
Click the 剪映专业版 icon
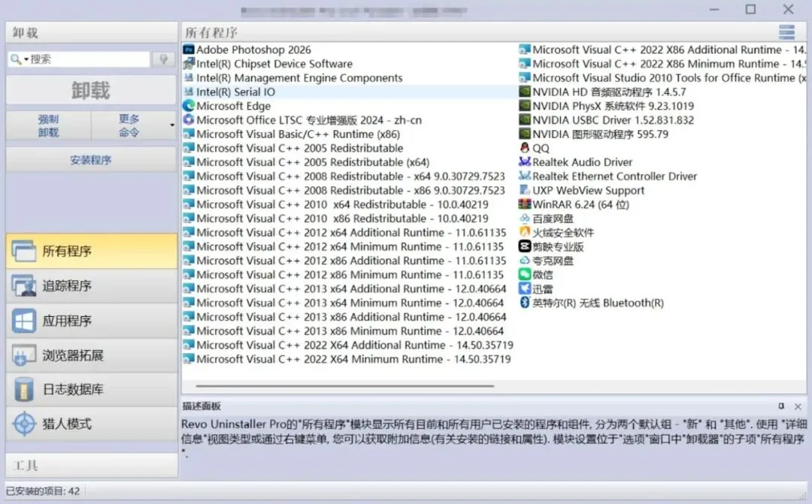pos(525,246)
